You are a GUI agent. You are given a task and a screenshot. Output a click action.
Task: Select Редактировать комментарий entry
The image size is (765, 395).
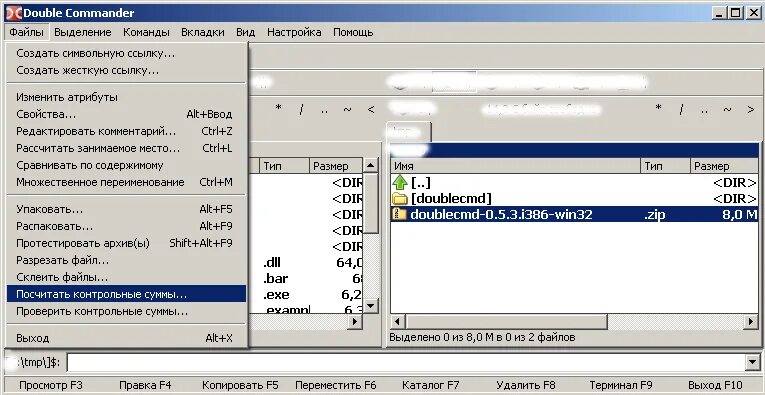coord(126,131)
